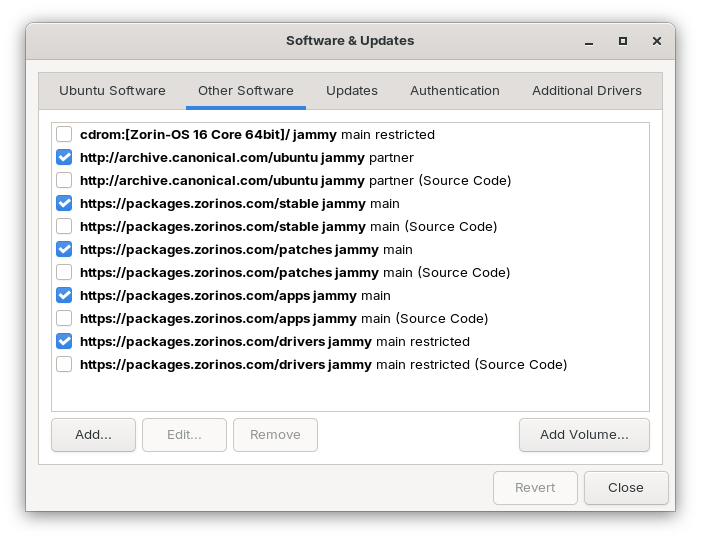Switch to the Ubuntu Software tab

112,90
